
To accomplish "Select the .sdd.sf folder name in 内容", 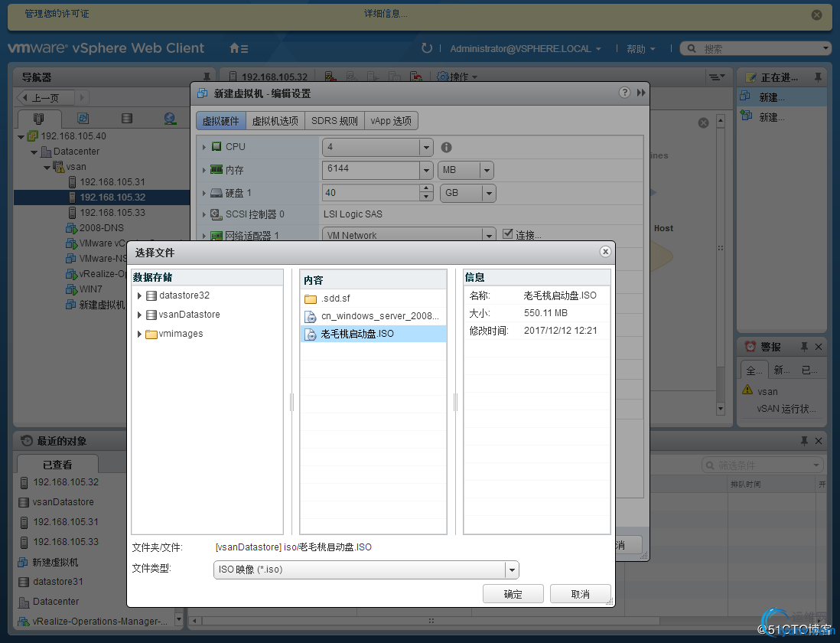I will pyautogui.click(x=335, y=299).
